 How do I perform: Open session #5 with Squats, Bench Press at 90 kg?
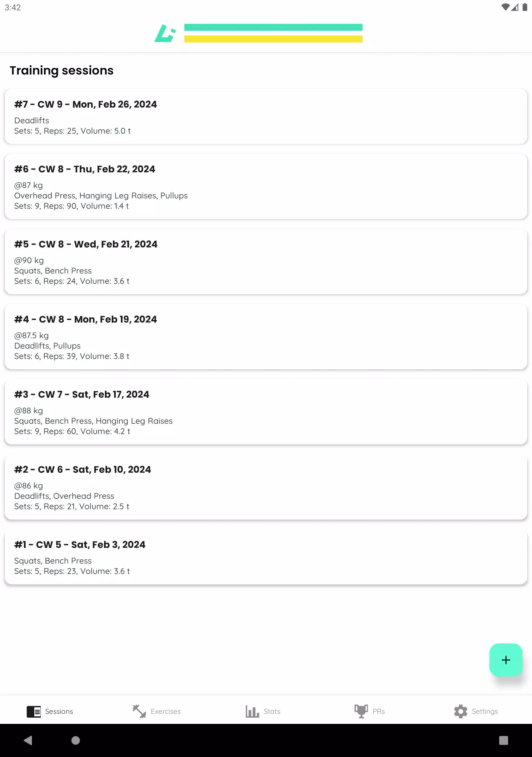(266, 261)
